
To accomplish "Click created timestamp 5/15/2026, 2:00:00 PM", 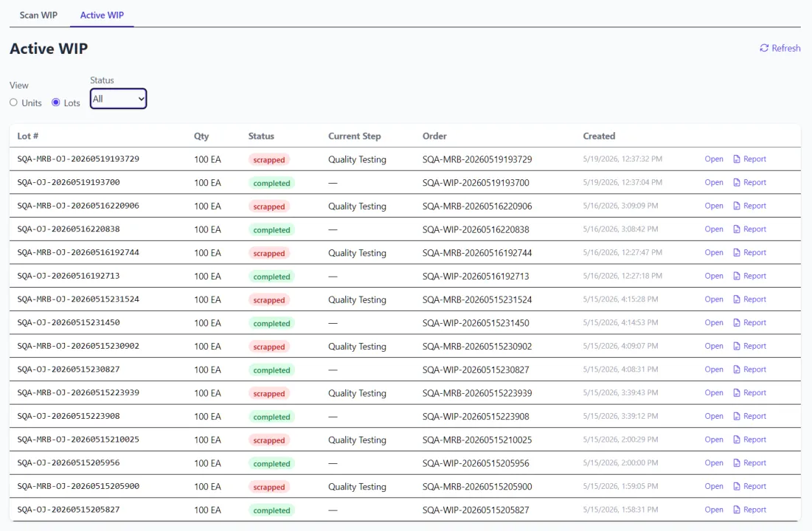I will [620, 462].
